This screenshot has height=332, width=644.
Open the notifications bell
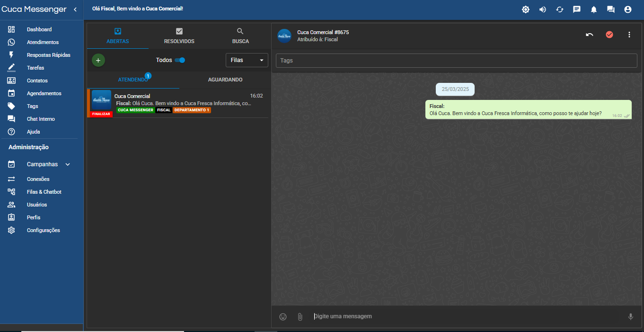pos(594,9)
